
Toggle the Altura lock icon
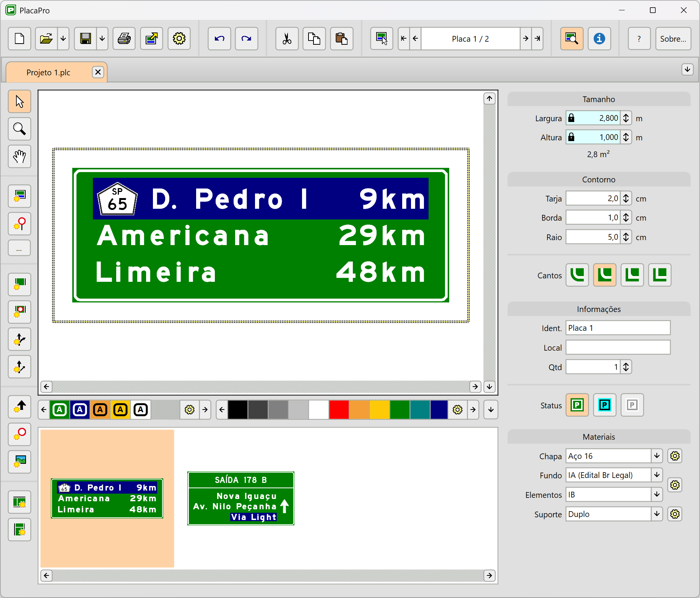point(571,137)
